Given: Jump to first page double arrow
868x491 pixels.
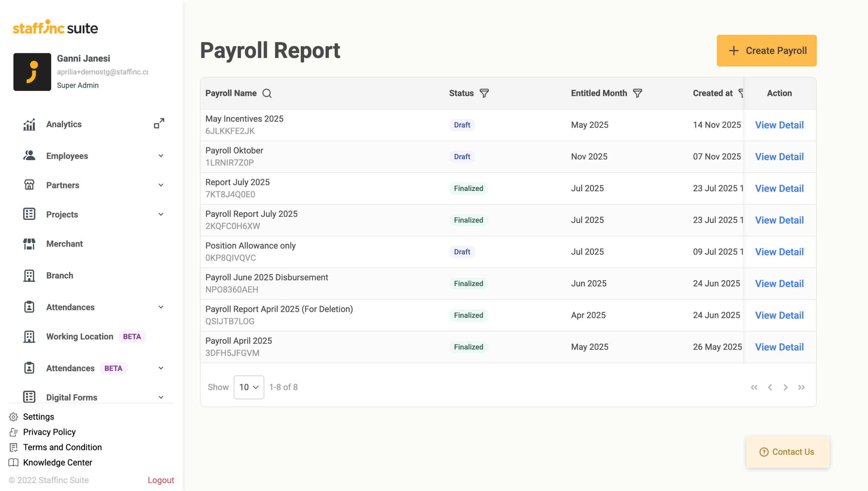Looking at the screenshot, I should click(x=754, y=387).
